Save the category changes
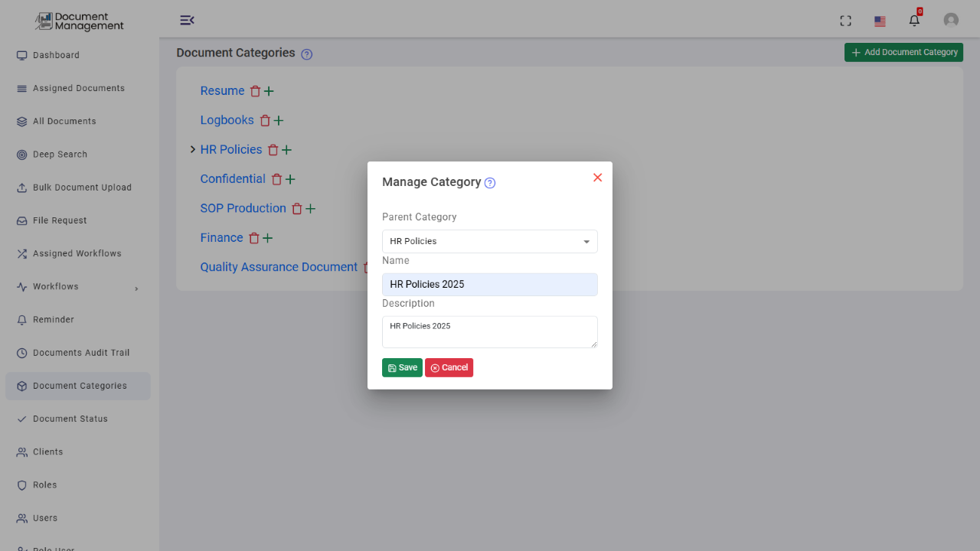This screenshot has height=551, width=980. click(x=402, y=367)
